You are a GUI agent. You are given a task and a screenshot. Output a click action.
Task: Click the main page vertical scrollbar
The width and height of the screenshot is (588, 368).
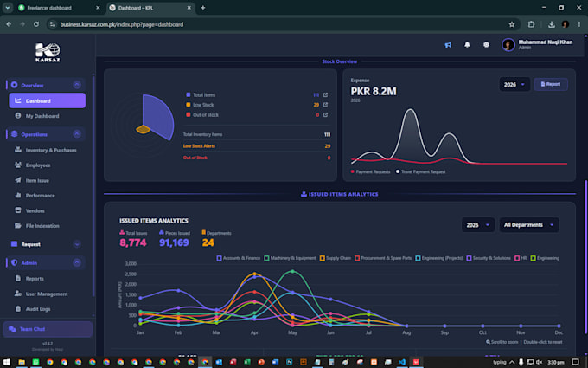(x=585, y=256)
